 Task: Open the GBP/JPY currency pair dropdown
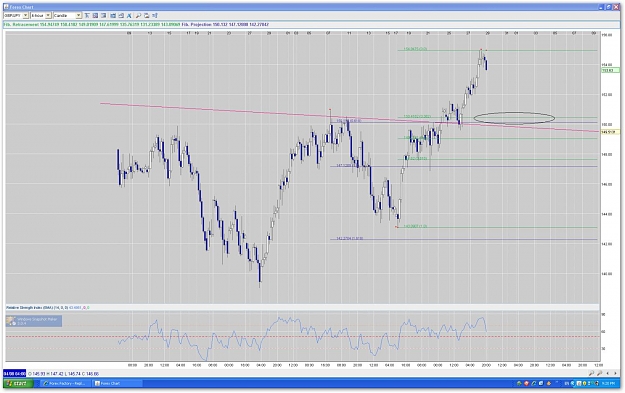(x=16, y=15)
